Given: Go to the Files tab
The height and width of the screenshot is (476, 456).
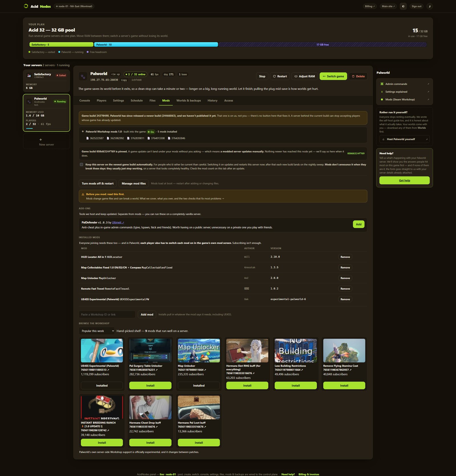Looking at the screenshot, I should (152, 101).
